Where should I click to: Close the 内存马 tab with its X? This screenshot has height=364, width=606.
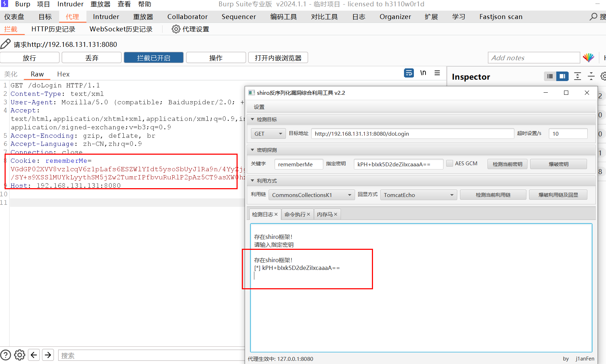click(336, 214)
